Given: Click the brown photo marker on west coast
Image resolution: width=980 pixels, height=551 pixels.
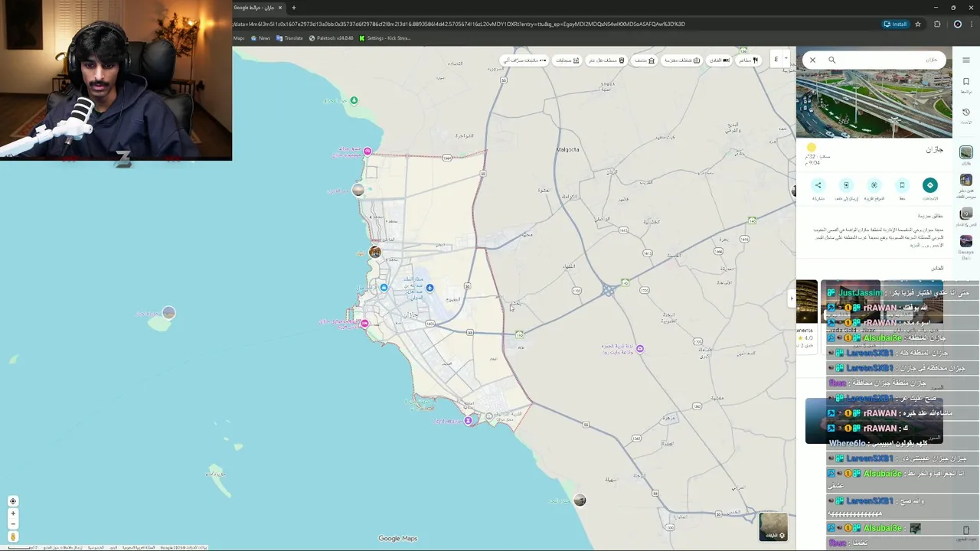Looking at the screenshot, I should pos(375,252).
